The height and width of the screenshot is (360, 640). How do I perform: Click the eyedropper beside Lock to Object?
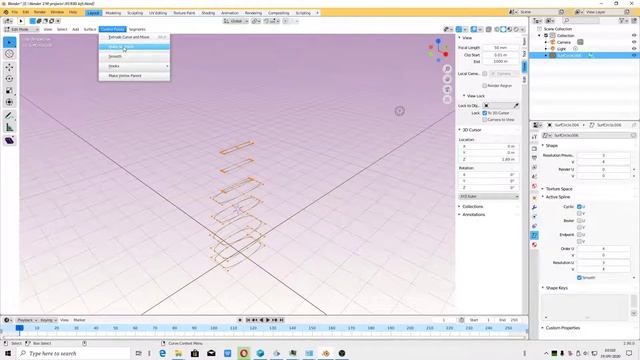516,106
